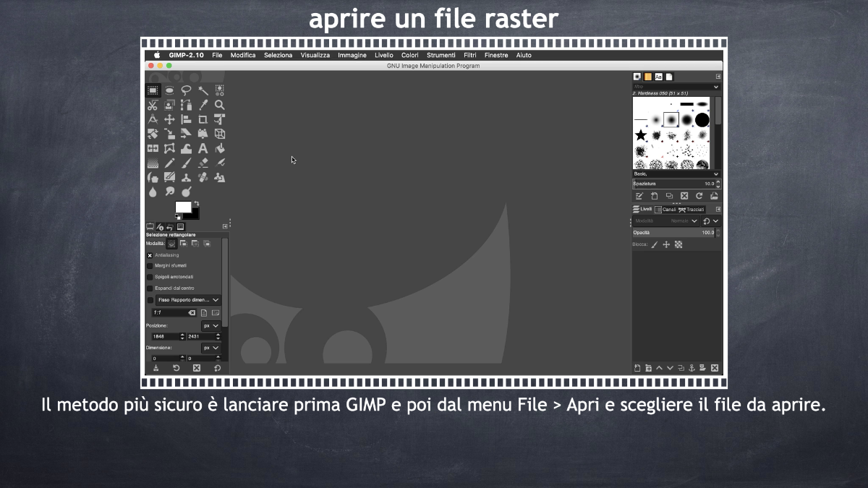The image size is (868, 488).
Task: Switch to the Tracciati tab
Action: [x=692, y=210]
